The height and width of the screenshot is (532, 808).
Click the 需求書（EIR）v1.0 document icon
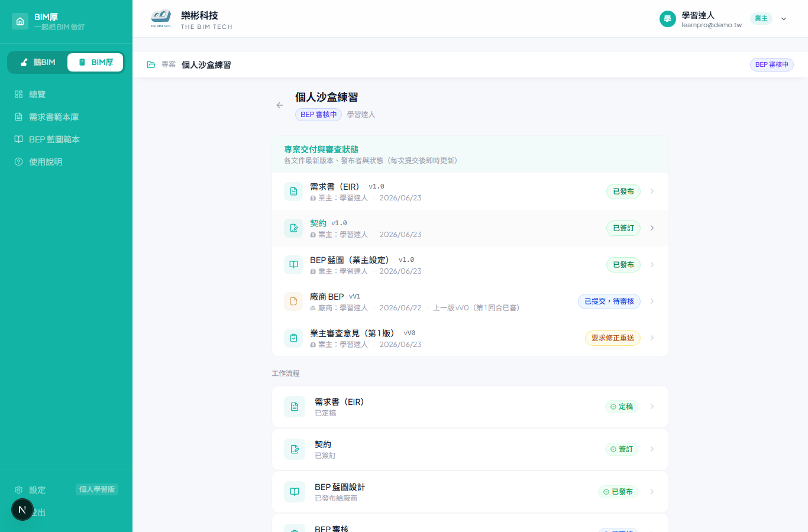pyautogui.click(x=293, y=192)
